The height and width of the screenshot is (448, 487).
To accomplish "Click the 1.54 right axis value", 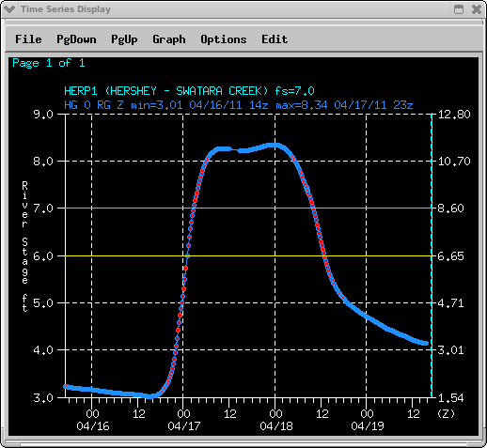I will click(x=450, y=398).
